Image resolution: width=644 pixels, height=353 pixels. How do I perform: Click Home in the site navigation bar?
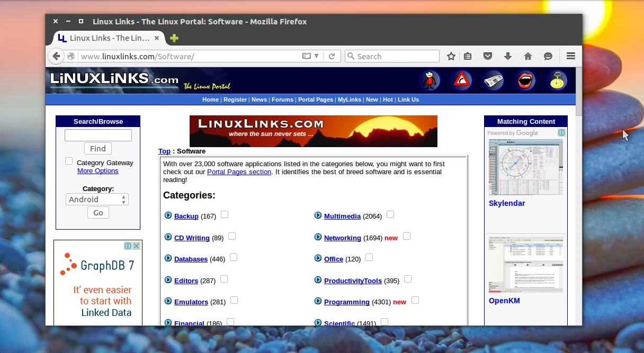tap(210, 99)
